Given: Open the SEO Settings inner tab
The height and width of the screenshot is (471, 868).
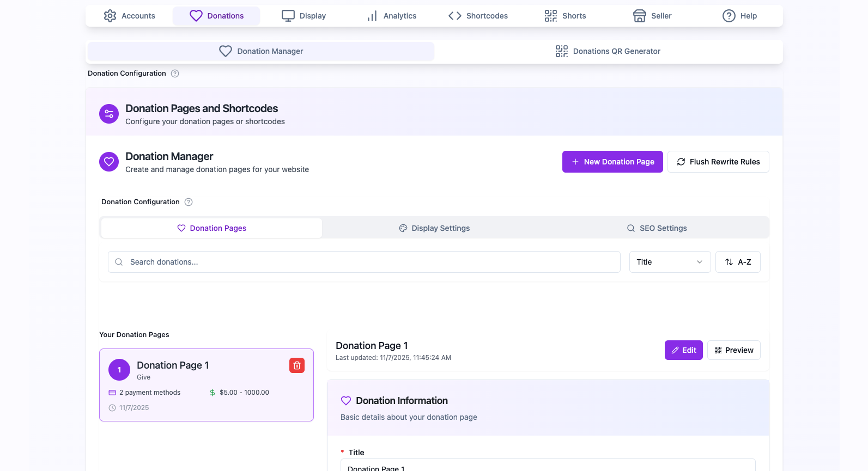Looking at the screenshot, I should pyautogui.click(x=657, y=228).
